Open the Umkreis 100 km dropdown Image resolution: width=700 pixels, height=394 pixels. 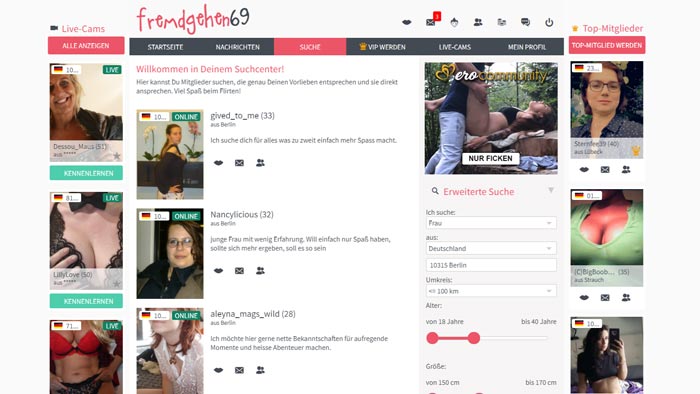(491, 291)
